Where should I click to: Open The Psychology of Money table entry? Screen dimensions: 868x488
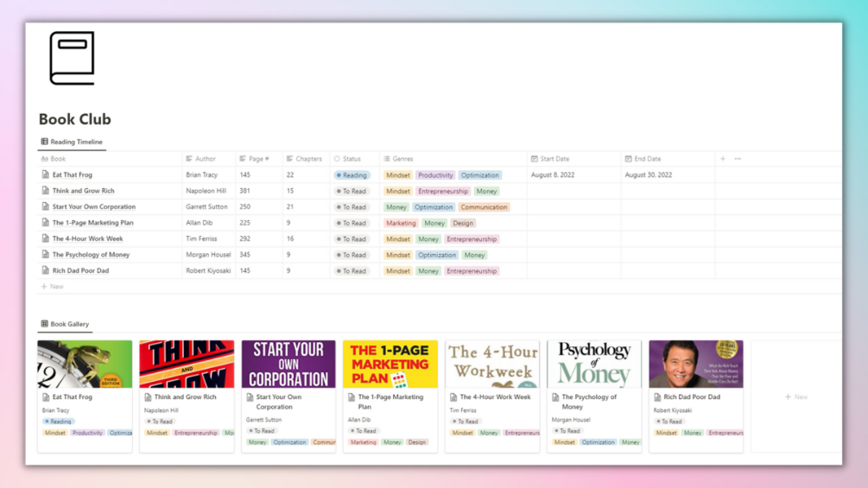[x=91, y=255]
